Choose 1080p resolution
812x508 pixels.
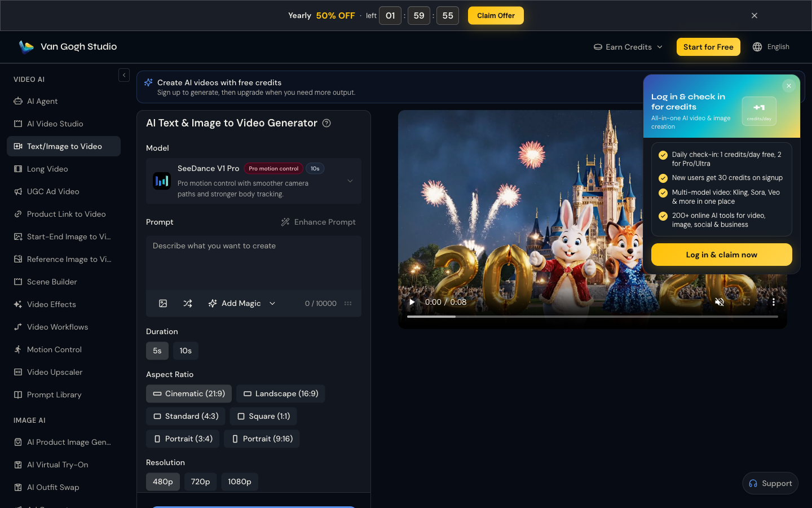(x=240, y=481)
